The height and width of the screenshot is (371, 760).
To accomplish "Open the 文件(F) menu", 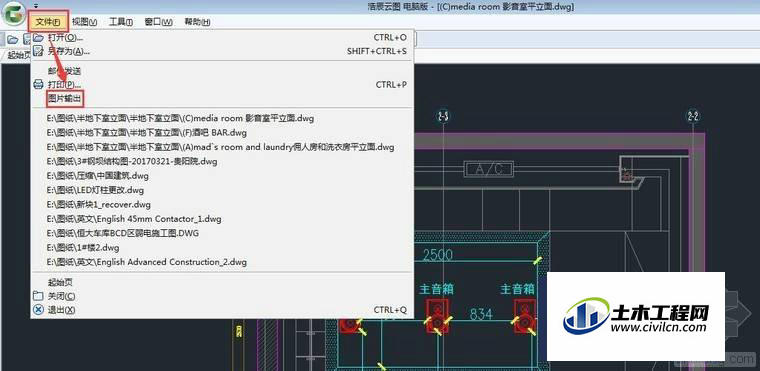I will coord(48,22).
